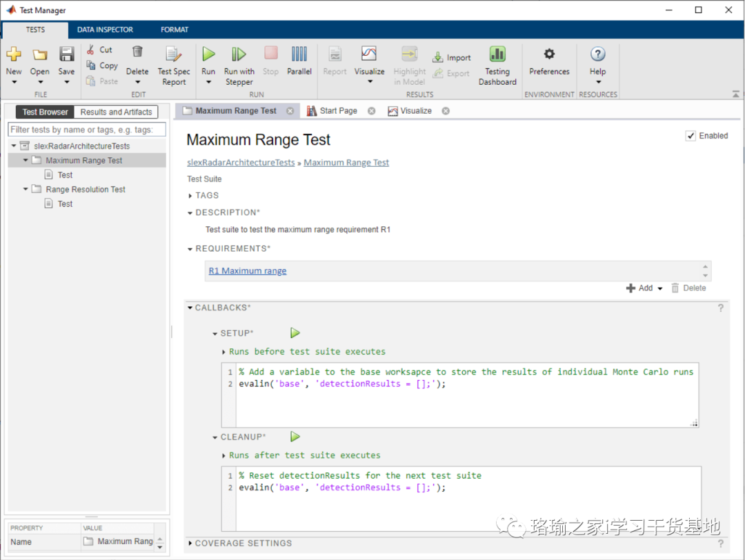This screenshot has height=560, width=745.
Task: Click the filter tests input field
Action: (87, 130)
